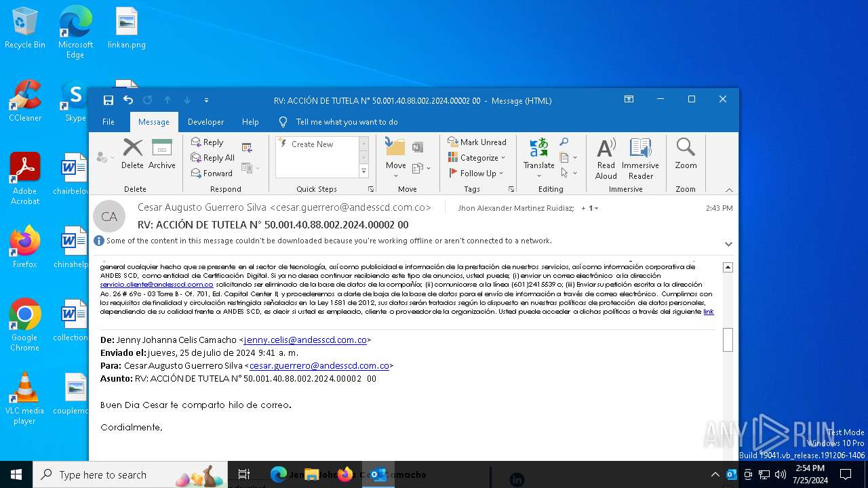The width and height of the screenshot is (868, 488).
Task: Forward this email
Action: coord(212,174)
